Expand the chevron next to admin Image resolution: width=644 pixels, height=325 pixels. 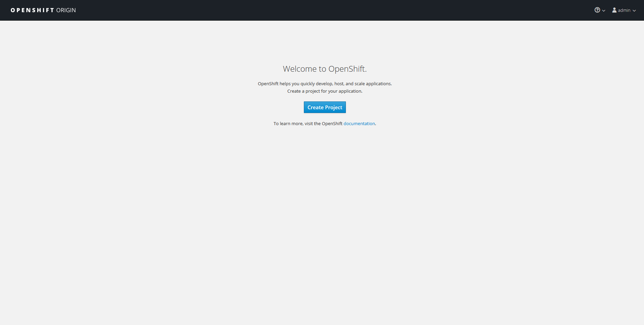pos(634,10)
